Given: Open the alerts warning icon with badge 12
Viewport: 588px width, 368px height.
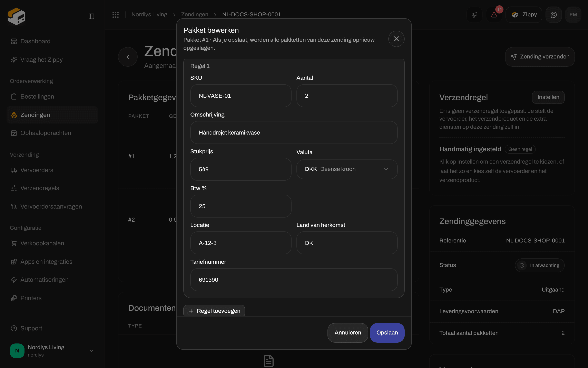Looking at the screenshot, I should pos(494,15).
